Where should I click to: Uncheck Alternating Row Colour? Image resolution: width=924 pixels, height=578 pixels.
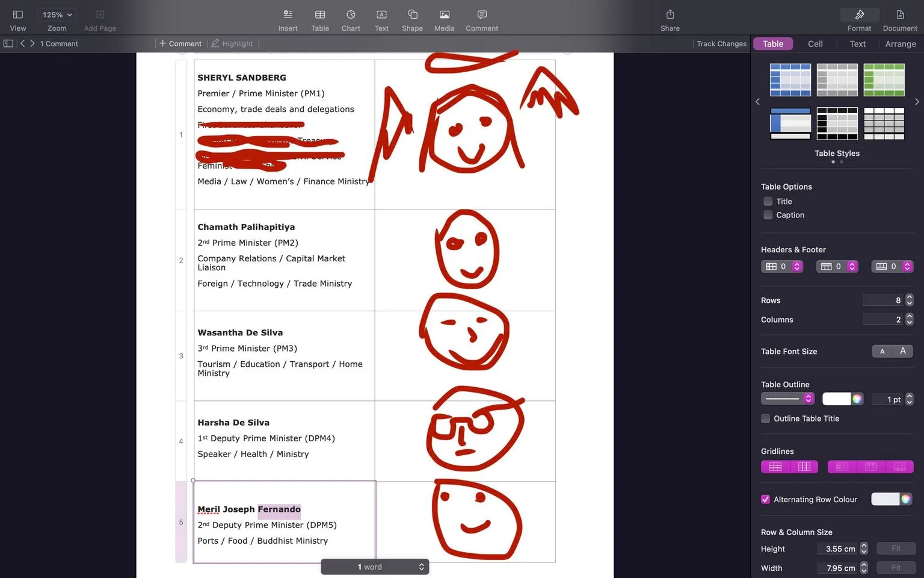[x=765, y=499]
